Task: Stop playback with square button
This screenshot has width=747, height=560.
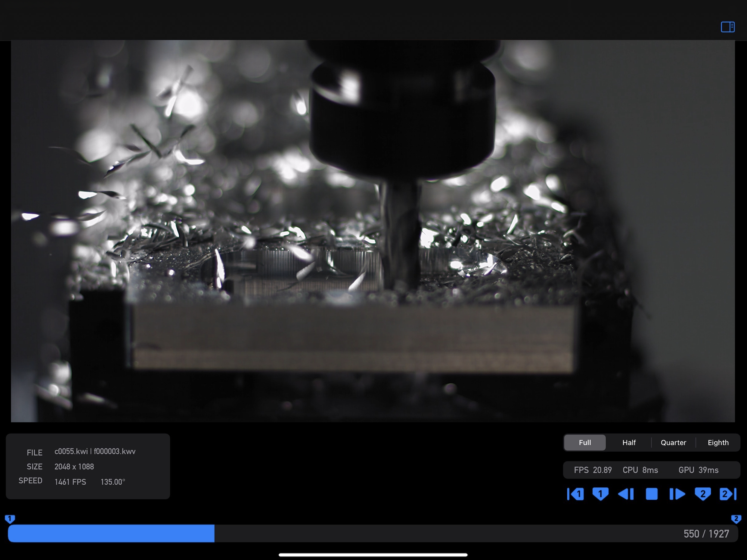Action: click(x=651, y=494)
